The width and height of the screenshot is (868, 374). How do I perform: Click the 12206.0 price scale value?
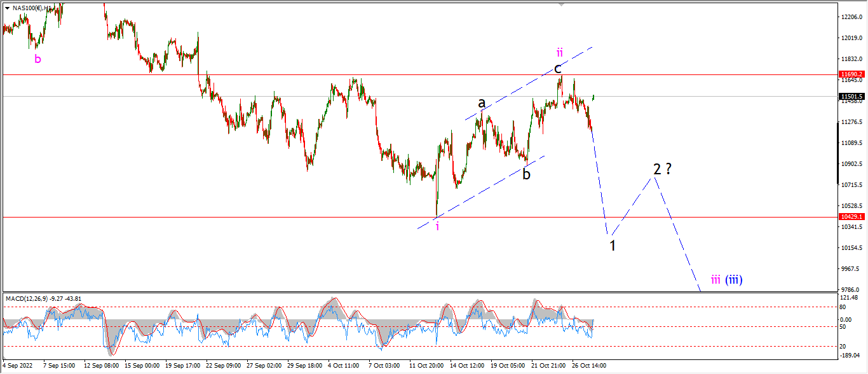pyautogui.click(x=851, y=17)
